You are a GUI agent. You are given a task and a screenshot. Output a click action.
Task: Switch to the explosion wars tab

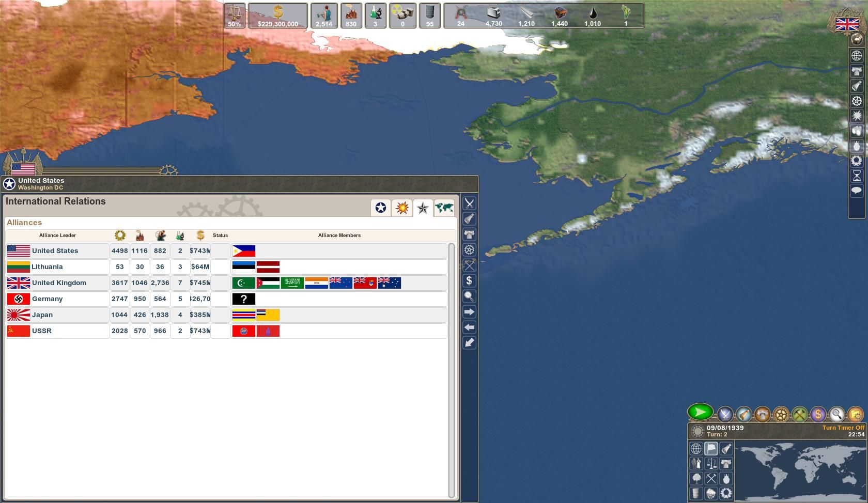pyautogui.click(x=401, y=208)
